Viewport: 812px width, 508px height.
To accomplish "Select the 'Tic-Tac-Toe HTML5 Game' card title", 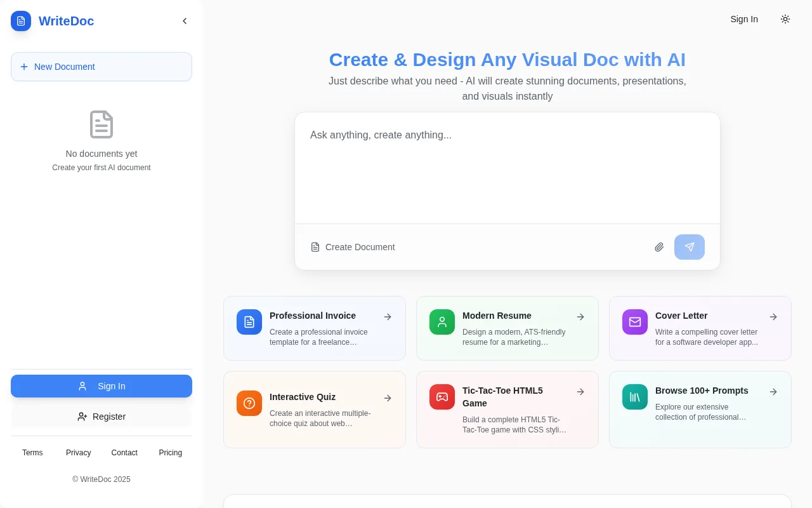I will coord(502,397).
